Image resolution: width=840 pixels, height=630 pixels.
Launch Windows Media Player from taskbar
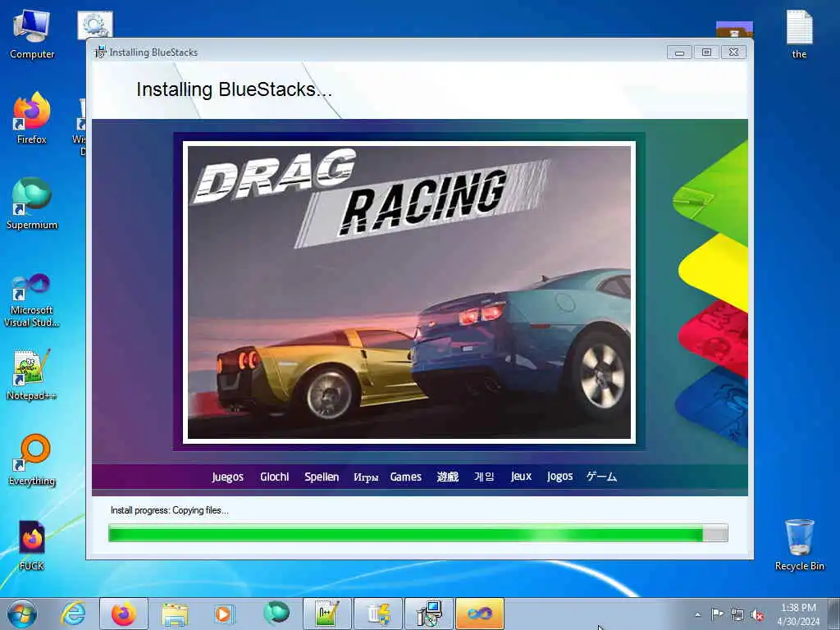coord(223,614)
